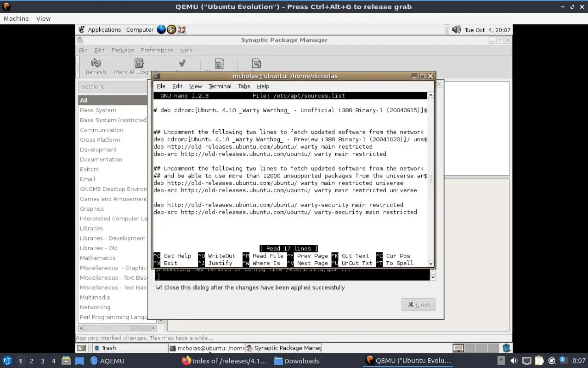This screenshot has height=368, width=588.
Task: Click the terminal window title icon
Action: coord(156,76)
